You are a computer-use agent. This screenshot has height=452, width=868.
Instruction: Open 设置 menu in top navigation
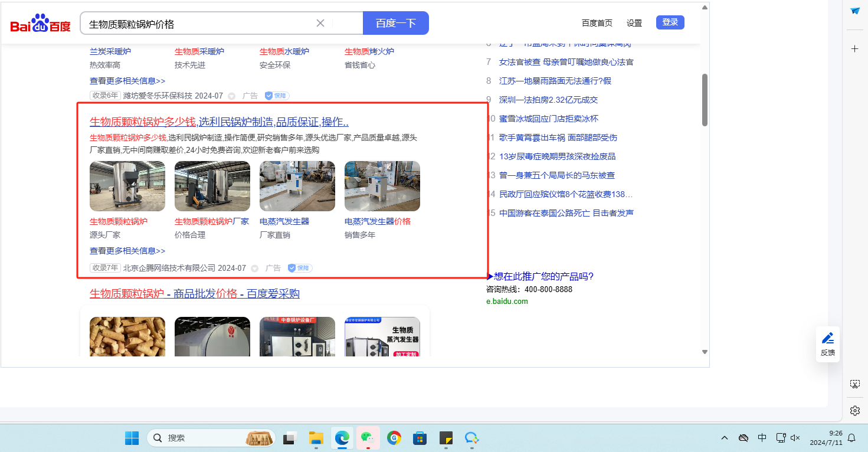coord(634,23)
